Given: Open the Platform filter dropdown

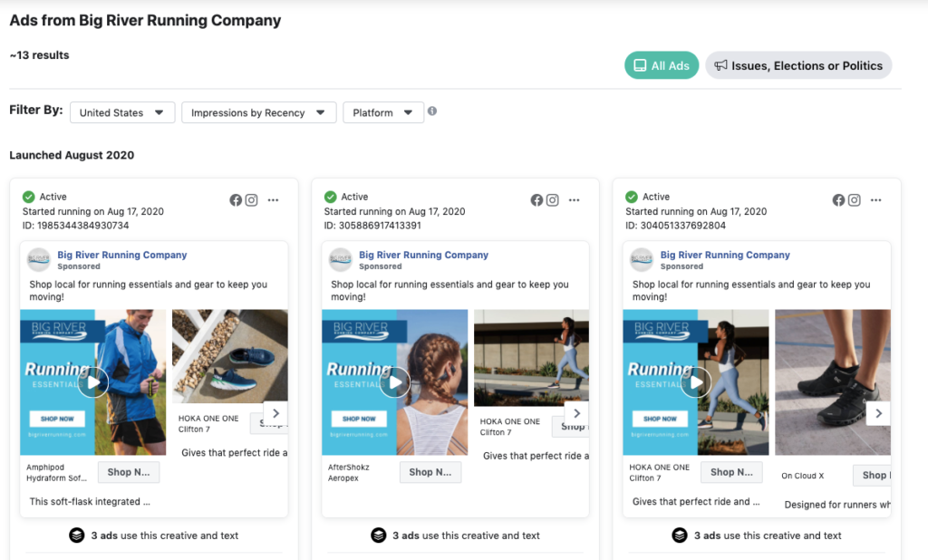Looking at the screenshot, I should (x=383, y=112).
